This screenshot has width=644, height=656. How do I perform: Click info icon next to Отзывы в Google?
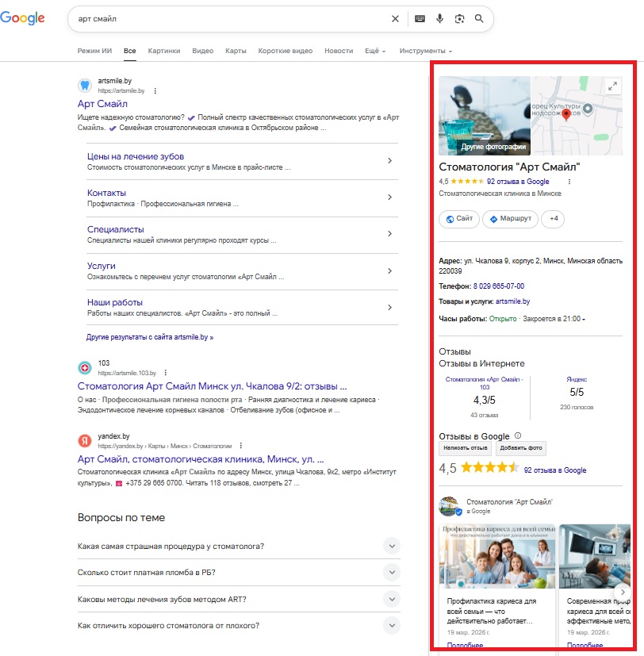[x=518, y=435]
